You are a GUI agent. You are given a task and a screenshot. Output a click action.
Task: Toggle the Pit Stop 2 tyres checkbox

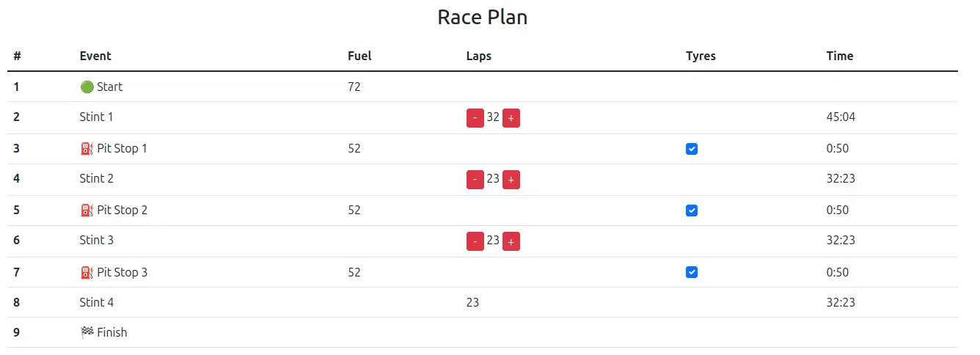[691, 211]
